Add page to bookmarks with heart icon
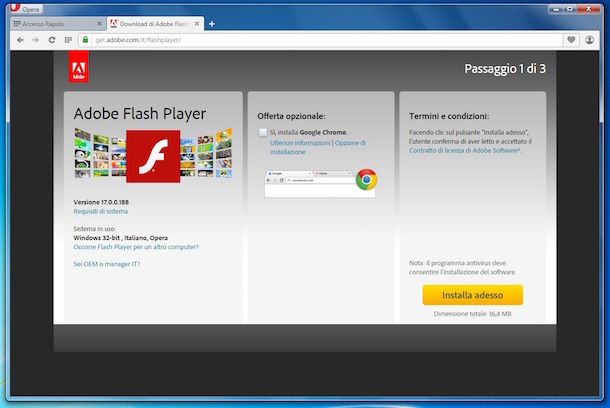Screen dimensions: 610x408 [x=571, y=40]
